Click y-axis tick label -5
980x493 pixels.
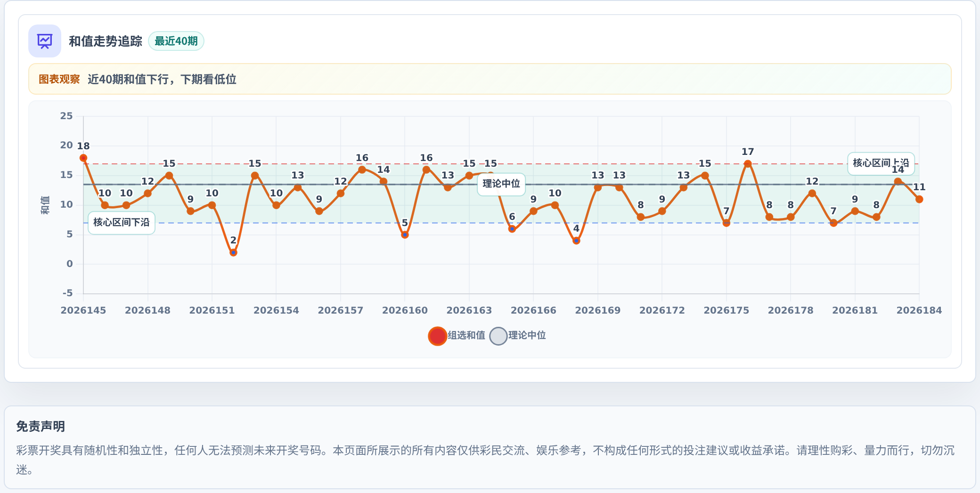point(68,293)
